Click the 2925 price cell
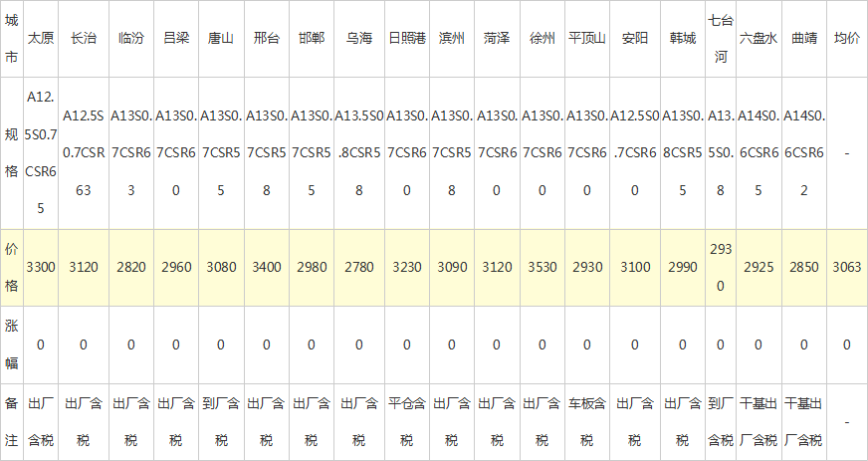The image size is (868, 461). pyautogui.click(x=759, y=269)
